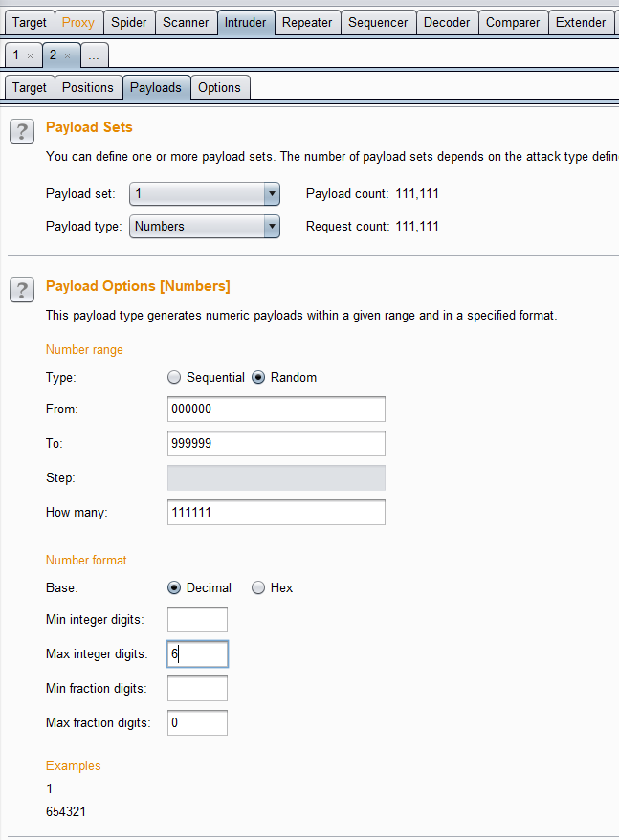Viewport: 619px width, 840px height.
Task: Open the Extender tab
Action: [581, 23]
